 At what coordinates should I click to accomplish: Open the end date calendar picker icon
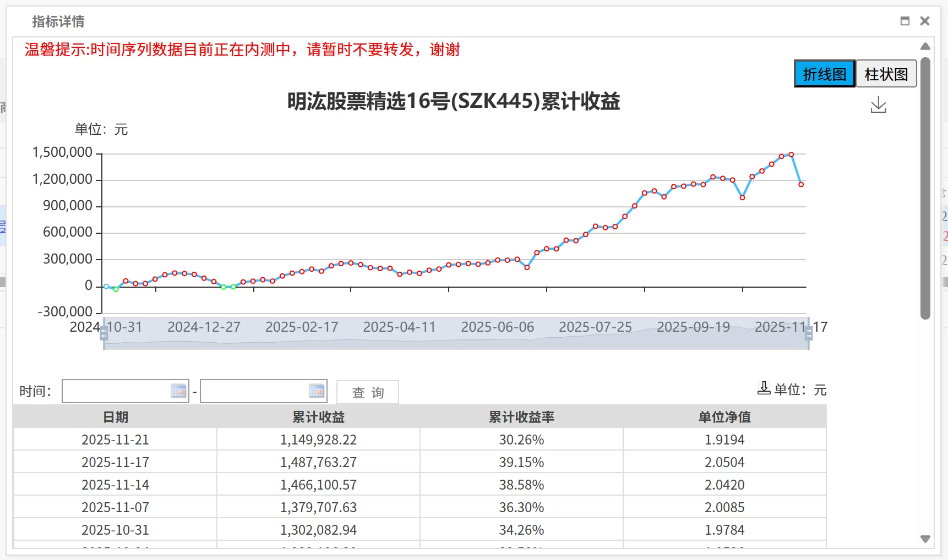pyautogui.click(x=316, y=391)
